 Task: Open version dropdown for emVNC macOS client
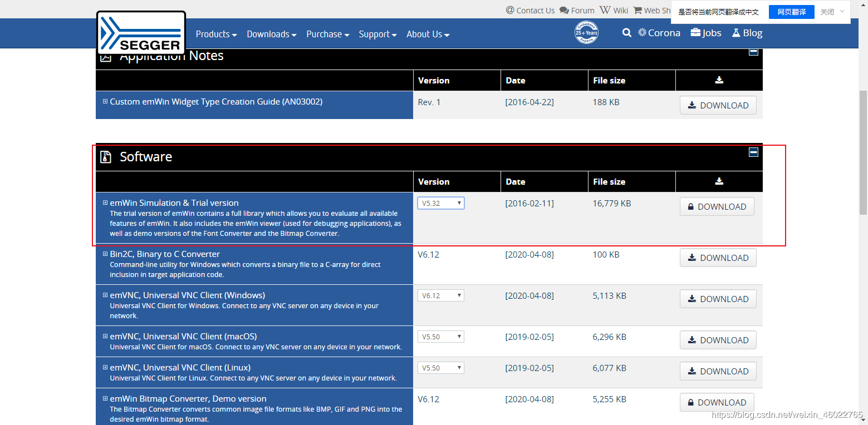click(441, 337)
